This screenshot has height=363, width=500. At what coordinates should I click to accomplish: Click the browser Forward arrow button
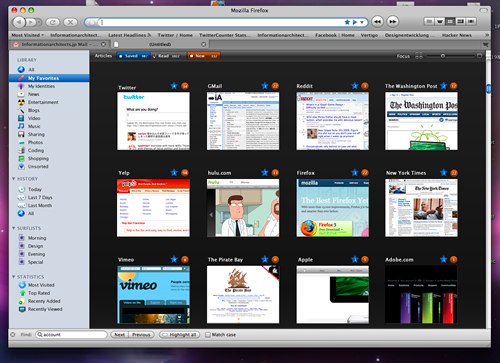coord(31,22)
